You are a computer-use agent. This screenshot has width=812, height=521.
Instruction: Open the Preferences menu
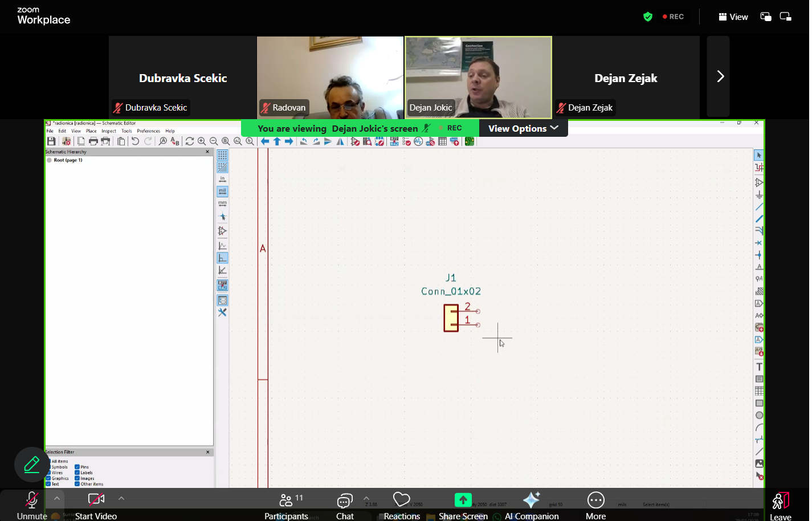click(148, 131)
